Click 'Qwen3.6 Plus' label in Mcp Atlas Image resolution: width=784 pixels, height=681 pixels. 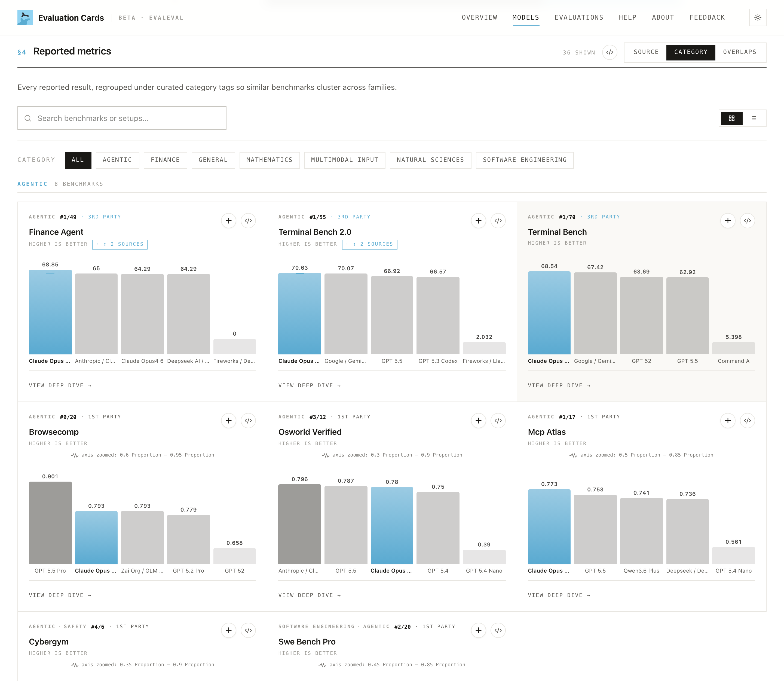click(641, 571)
